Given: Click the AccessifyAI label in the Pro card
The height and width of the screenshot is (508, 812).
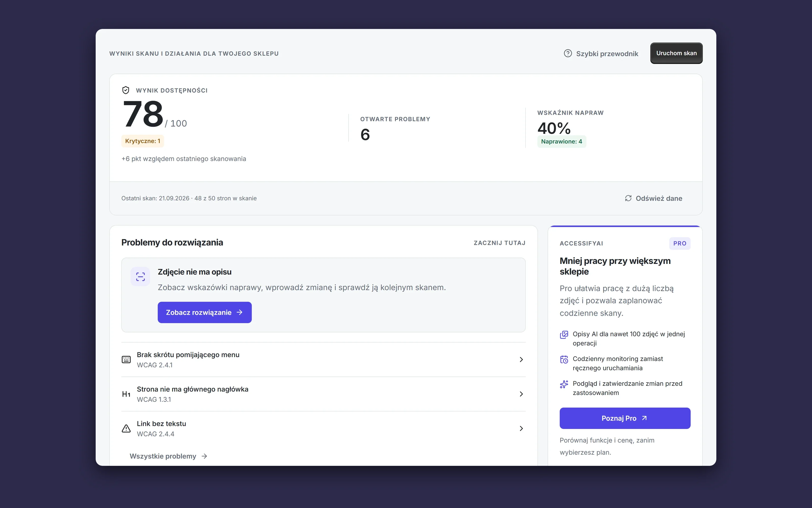Looking at the screenshot, I should point(582,243).
